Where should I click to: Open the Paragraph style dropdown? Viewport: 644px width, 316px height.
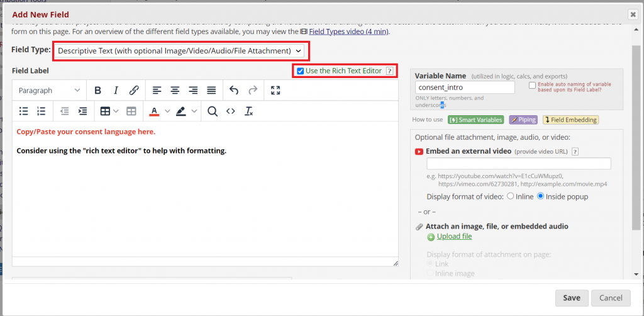(49, 91)
